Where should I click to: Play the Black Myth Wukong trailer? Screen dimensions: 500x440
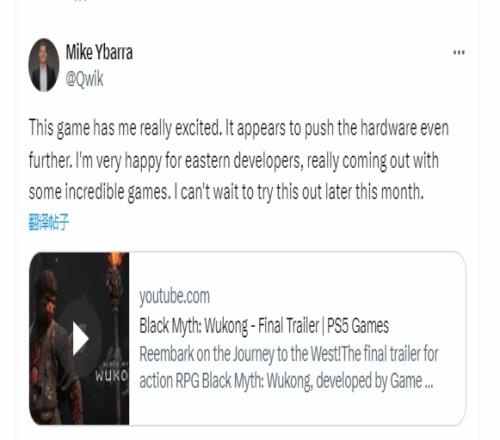pos(80,338)
